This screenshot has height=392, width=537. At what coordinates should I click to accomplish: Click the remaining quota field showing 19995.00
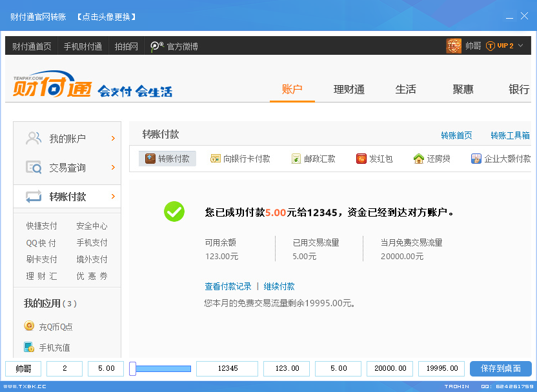[441, 369]
